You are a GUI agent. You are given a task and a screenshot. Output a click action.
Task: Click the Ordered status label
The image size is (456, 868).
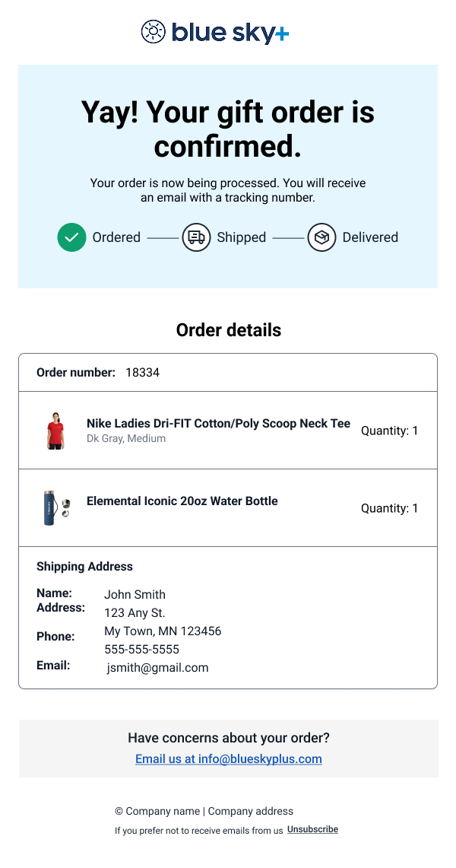116,237
